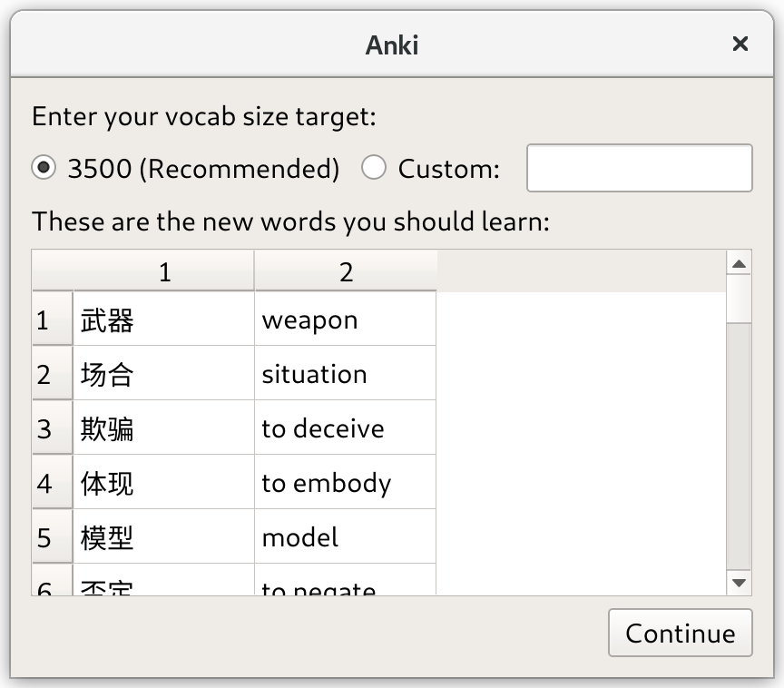
Task: Select the cell 体现
Action: (164, 482)
